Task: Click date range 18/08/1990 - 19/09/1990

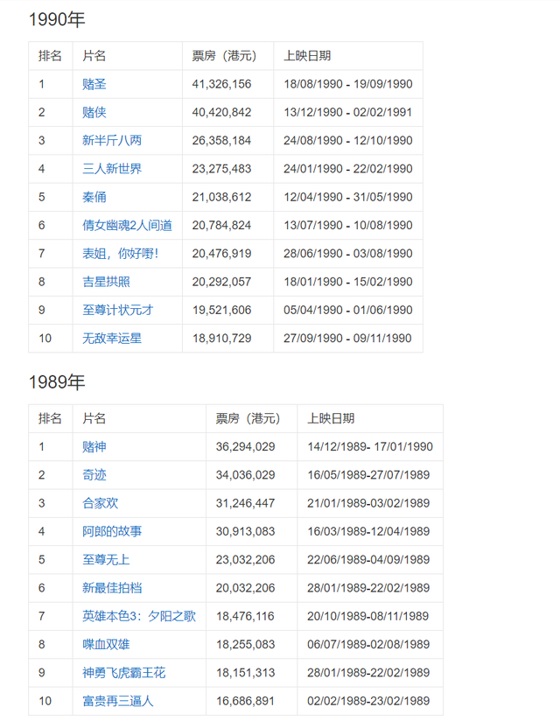Action: [x=348, y=84]
